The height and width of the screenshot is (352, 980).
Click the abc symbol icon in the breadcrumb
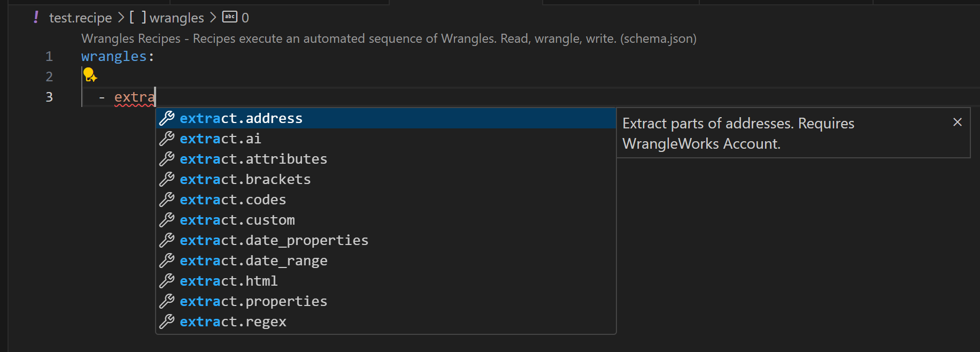tap(229, 17)
